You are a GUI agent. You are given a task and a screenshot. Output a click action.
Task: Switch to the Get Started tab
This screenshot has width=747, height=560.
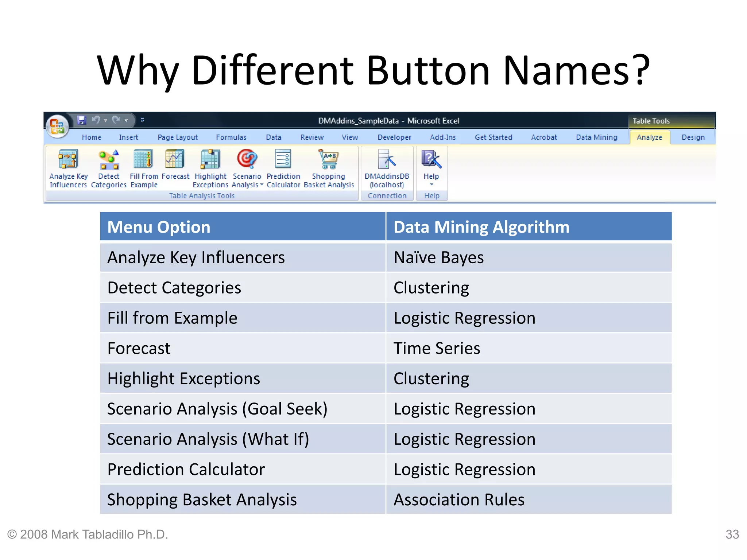pyautogui.click(x=494, y=137)
